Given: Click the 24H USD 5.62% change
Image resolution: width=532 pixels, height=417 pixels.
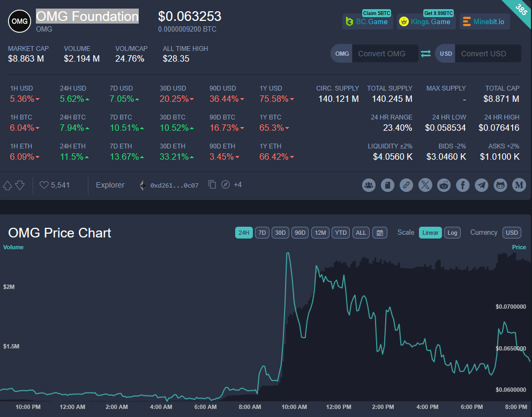Looking at the screenshot, I should [x=74, y=99].
